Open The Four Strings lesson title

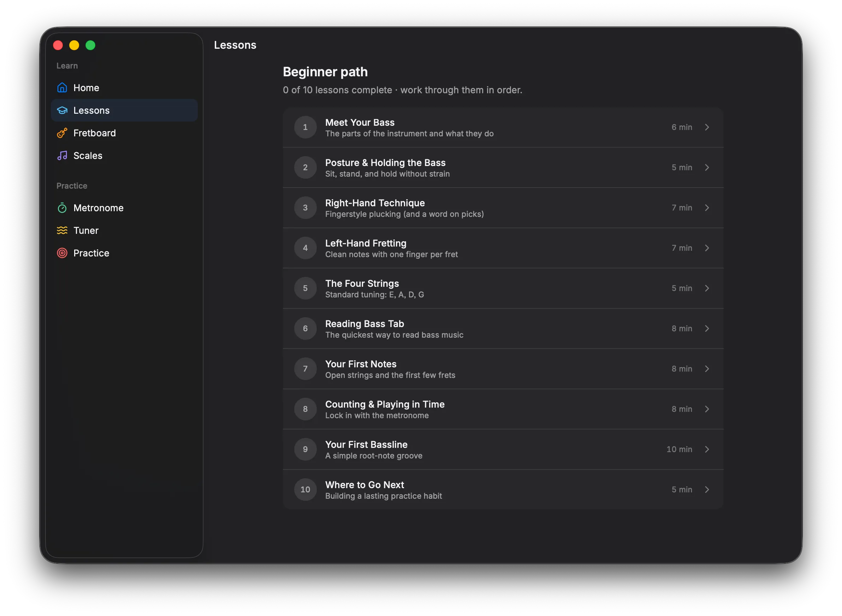pyautogui.click(x=362, y=283)
